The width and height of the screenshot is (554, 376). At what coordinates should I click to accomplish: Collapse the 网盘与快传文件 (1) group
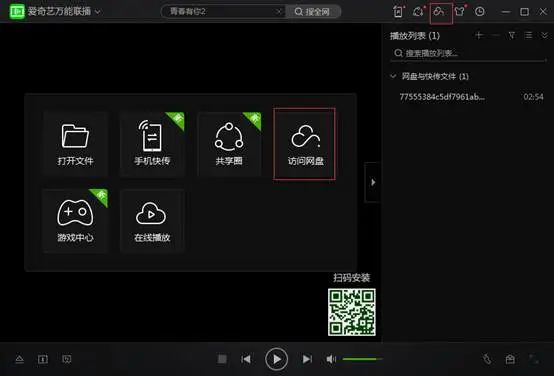393,76
